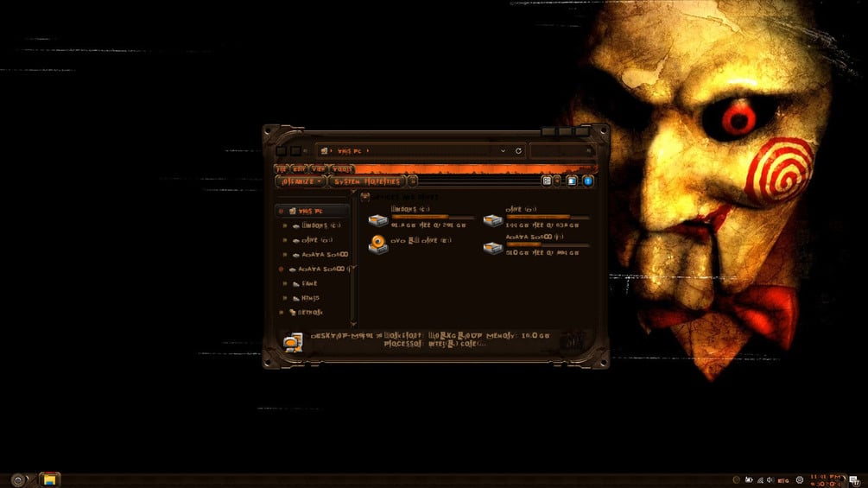
Task: Click the change view icon
Action: pyautogui.click(x=547, y=181)
